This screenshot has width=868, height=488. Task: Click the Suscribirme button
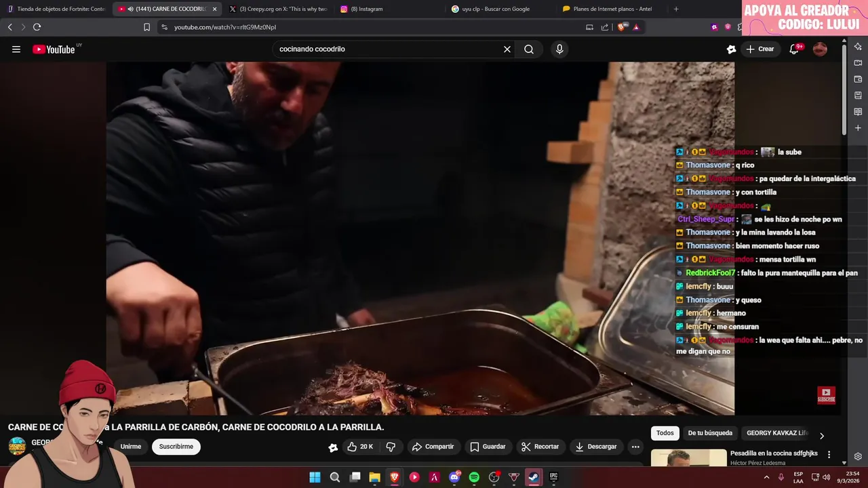[x=176, y=447]
